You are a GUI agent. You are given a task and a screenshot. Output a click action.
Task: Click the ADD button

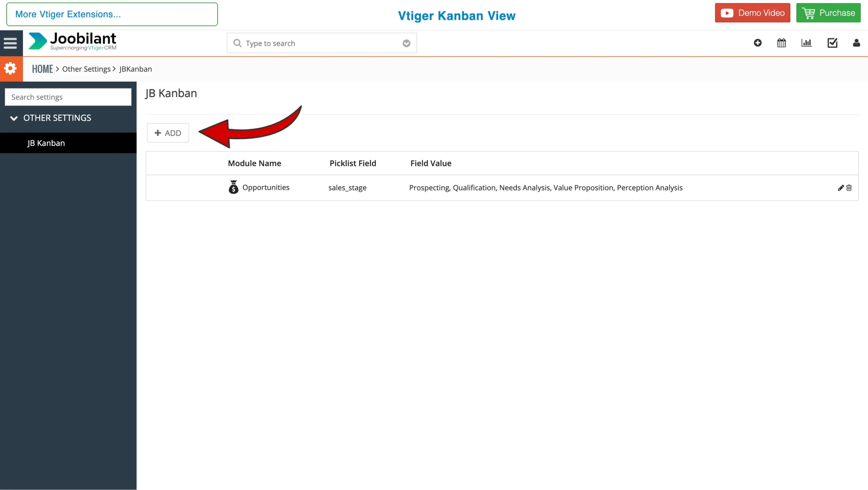168,133
